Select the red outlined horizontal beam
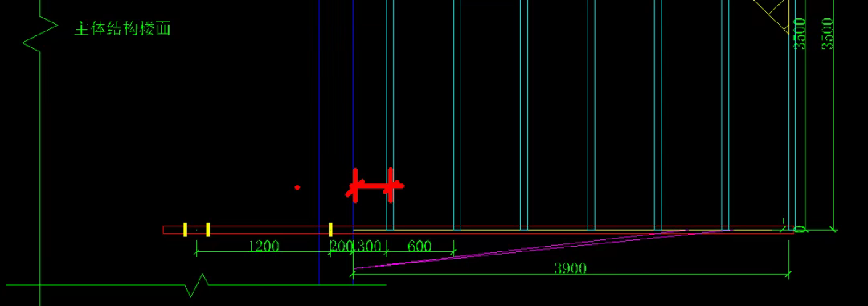The height and width of the screenshot is (306, 868). [x=479, y=230]
